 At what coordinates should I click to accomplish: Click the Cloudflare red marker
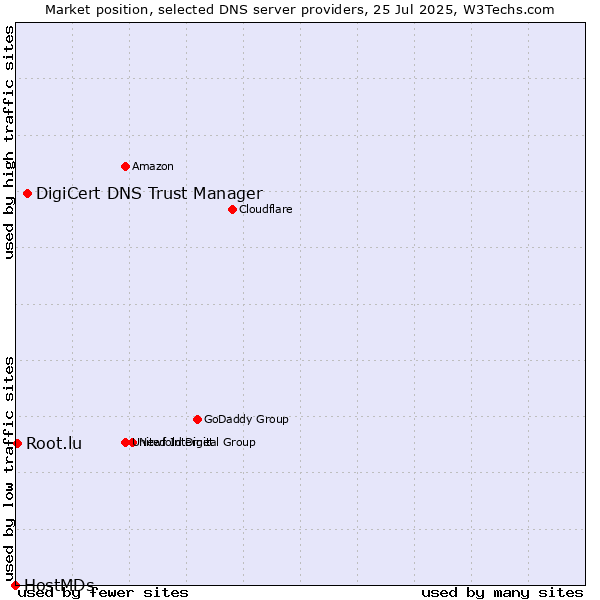(232, 209)
